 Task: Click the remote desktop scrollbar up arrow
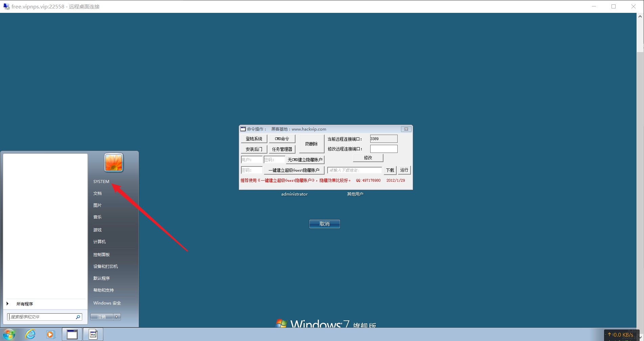point(640,16)
